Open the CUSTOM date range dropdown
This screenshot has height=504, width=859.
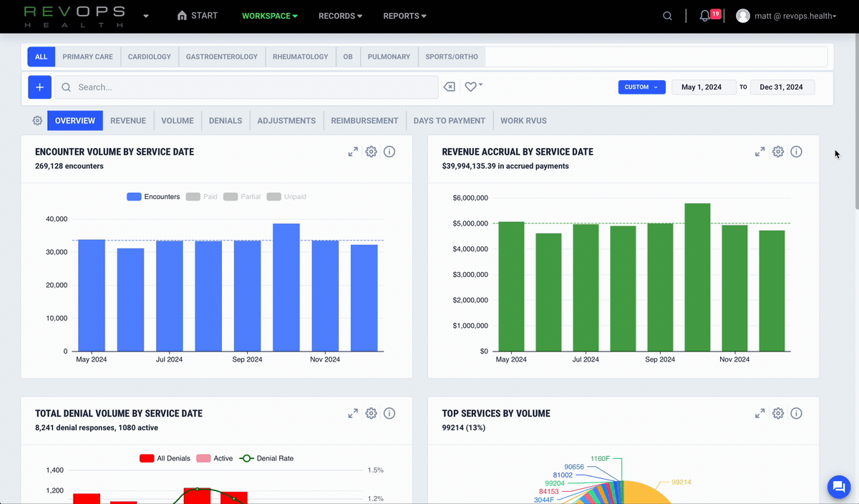[641, 87]
